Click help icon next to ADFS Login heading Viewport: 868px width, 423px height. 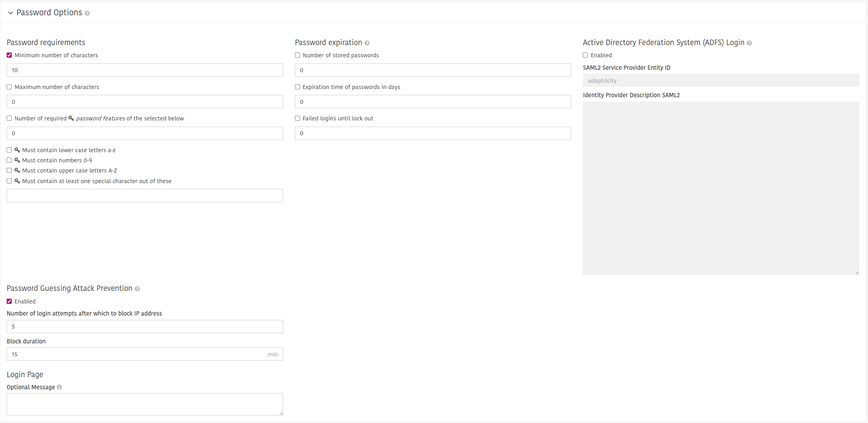coord(749,43)
